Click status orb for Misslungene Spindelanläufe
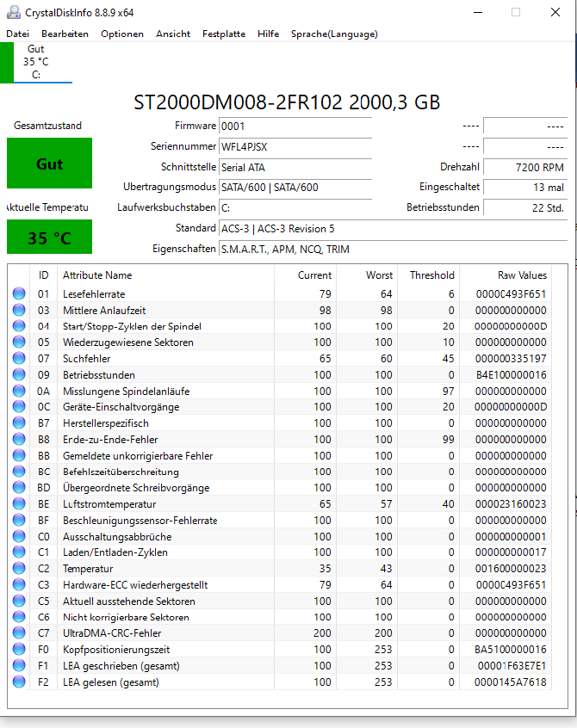The width and height of the screenshot is (577, 728). point(19,391)
